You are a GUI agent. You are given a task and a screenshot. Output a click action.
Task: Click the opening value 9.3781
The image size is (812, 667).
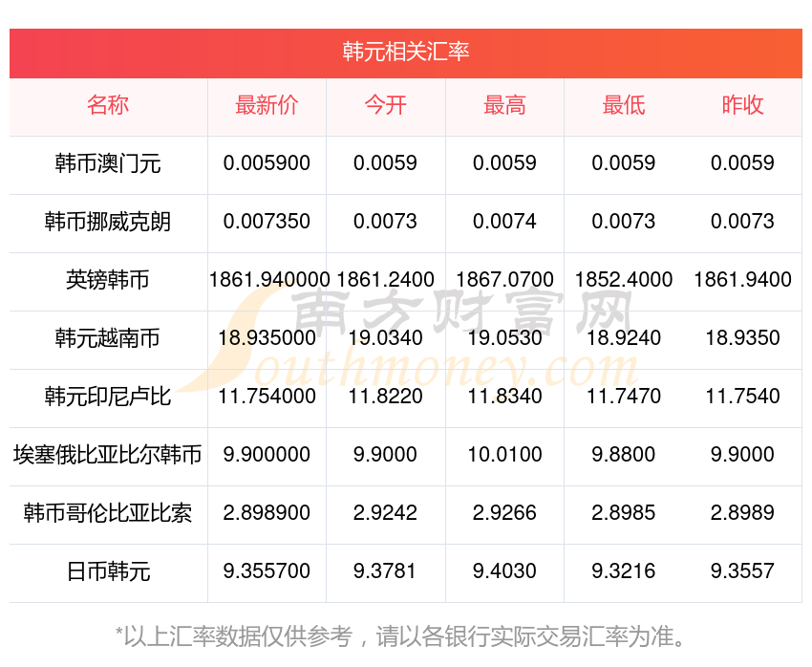tap(385, 571)
